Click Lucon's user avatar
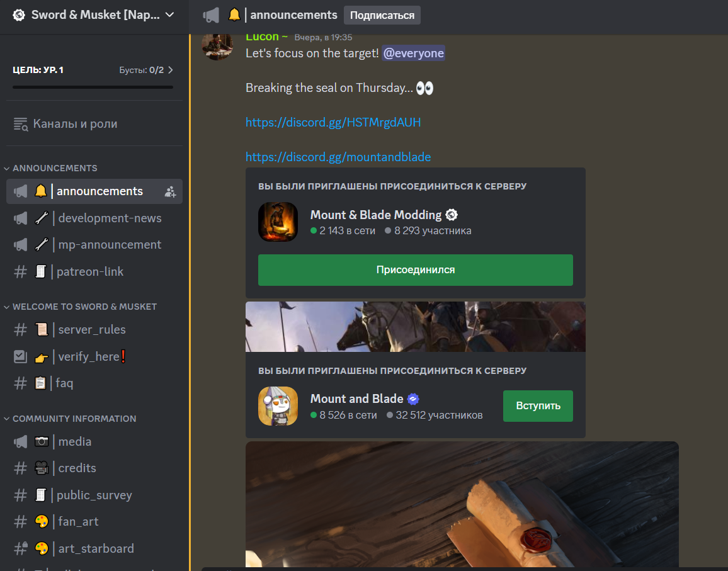 [x=218, y=45]
